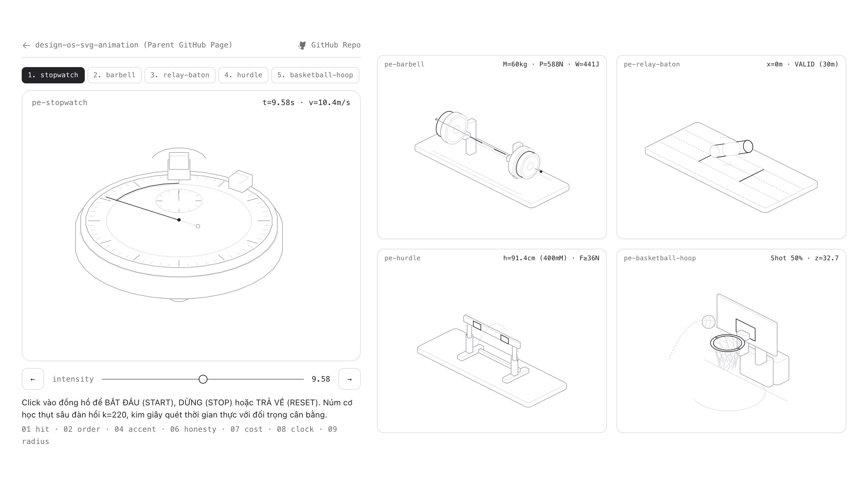Open the design-os-svg-animation parent page link
Screen dimensions: 868x488
pyautogui.click(x=127, y=45)
